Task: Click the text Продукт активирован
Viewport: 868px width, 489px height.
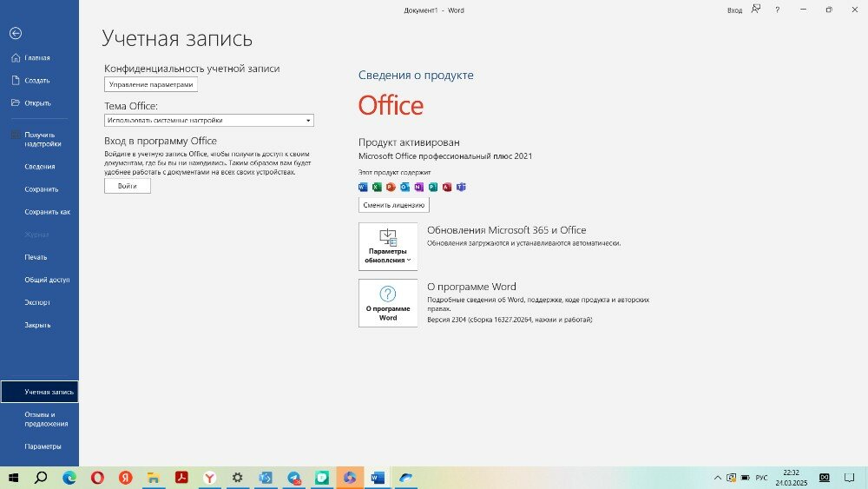Action: click(x=409, y=142)
